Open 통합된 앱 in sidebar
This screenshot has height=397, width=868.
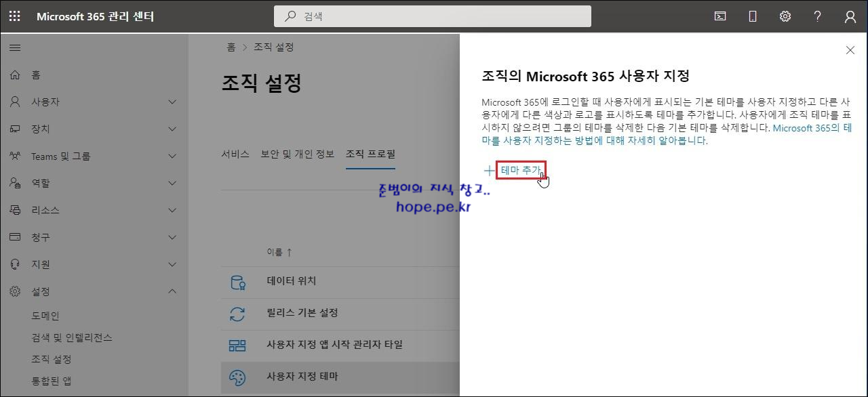tap(52, 381)
